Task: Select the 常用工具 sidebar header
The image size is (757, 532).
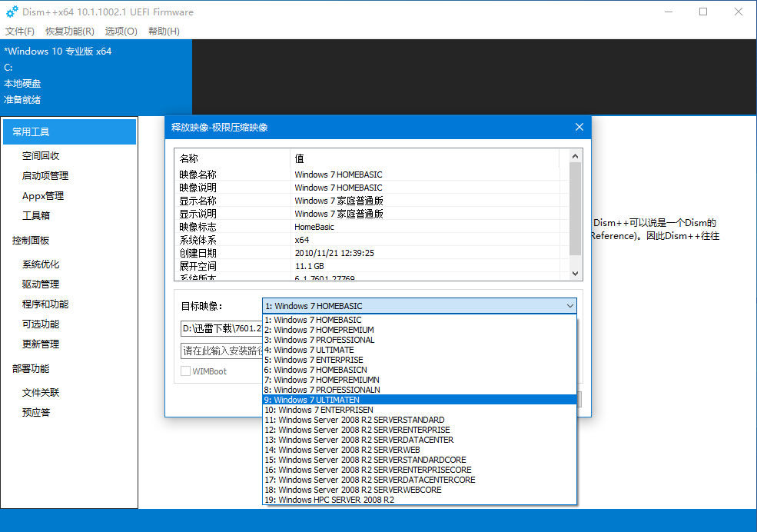Action: (x=69, y=131)
